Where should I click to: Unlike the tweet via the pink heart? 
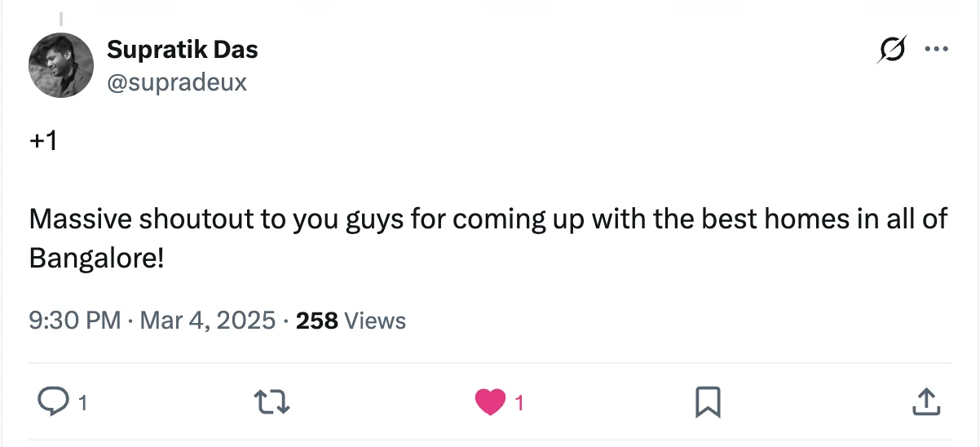tap(489, 401)
